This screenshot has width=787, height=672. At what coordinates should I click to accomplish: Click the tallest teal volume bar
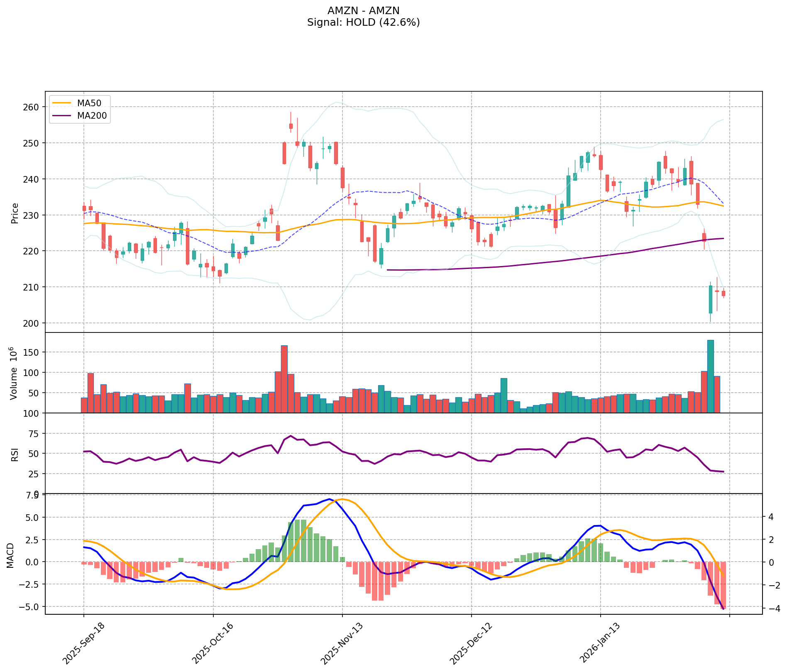(710, 376)
